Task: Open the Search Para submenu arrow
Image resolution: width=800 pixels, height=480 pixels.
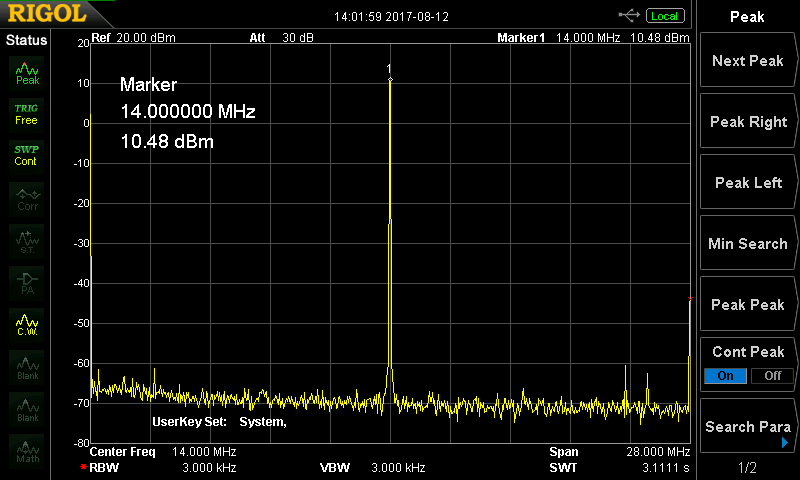Action: (785, 443)
